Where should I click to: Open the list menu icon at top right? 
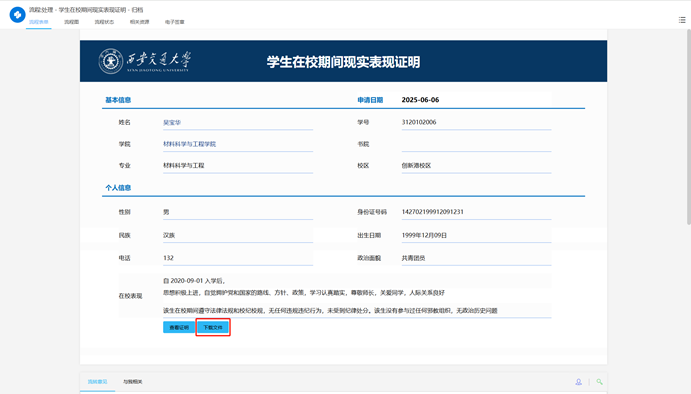click(682, 20)
